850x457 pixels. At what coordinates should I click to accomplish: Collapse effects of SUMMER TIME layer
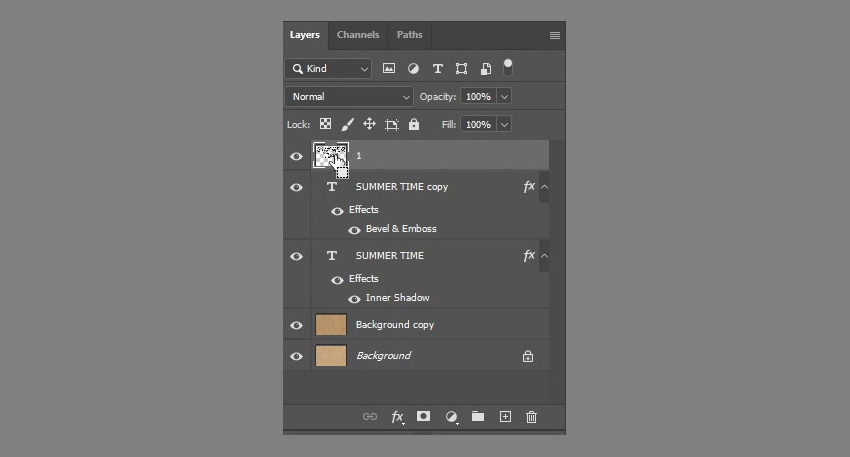point(544,256)
